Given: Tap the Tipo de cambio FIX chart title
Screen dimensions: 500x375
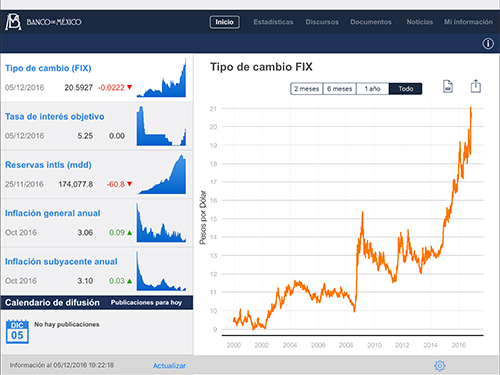Looking at the screenshot, I should pos(261,67).
